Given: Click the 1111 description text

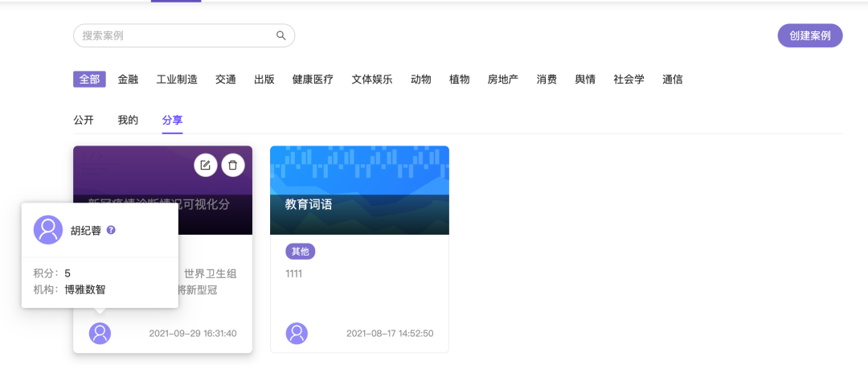Looking at the screenshot, I should point(294,273).
